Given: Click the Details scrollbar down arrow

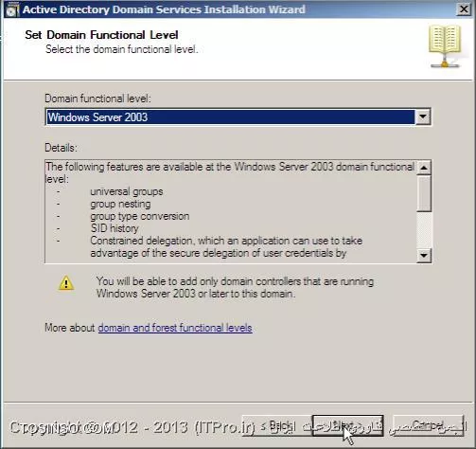Looking at the screenshot, I should [424, 255].
